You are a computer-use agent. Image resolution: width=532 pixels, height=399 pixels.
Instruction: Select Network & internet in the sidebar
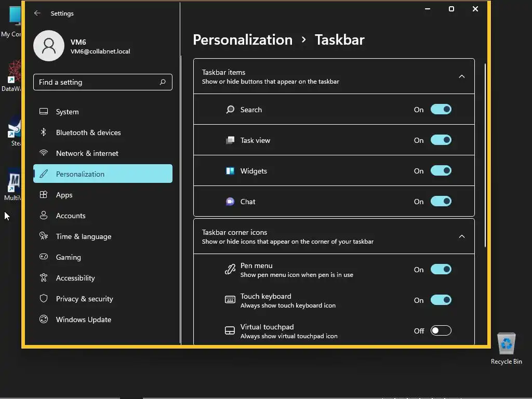coord(87,153)
